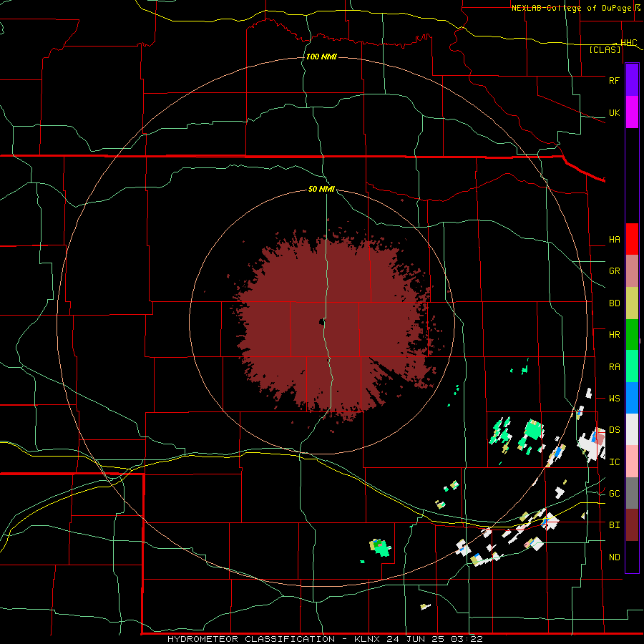The height and width of the screenshot is (644, 644).
Task: Click the IC light pink legend swatch
Action: coord(632,462)
